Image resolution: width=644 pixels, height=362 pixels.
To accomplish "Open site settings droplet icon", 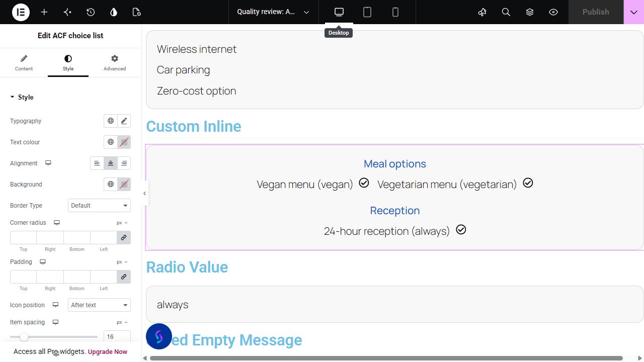I will [114, 12].
